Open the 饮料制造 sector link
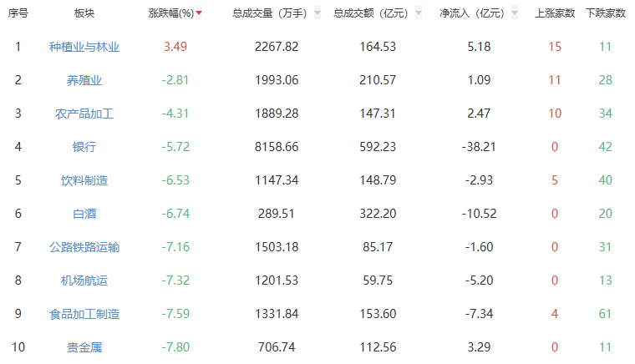The image size is (635, 364). [x=84, y=180]
